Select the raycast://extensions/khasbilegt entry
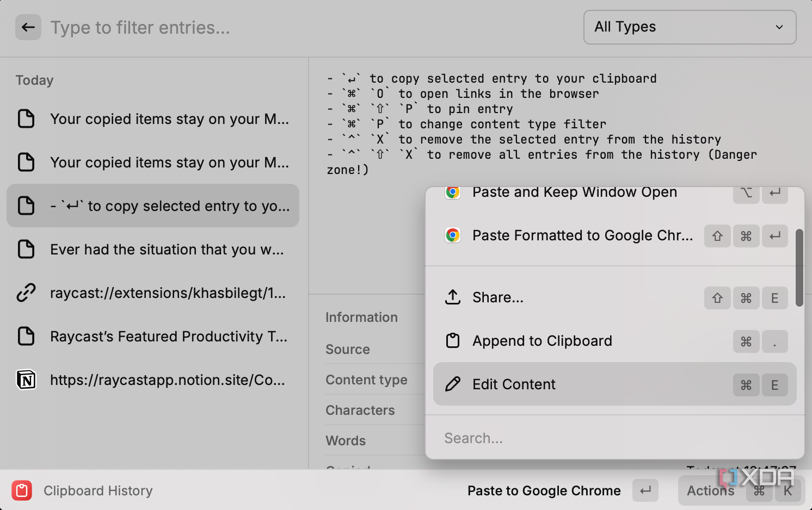Screen dimensions: 812x510 pyautogui.click(x=153, y=293)
